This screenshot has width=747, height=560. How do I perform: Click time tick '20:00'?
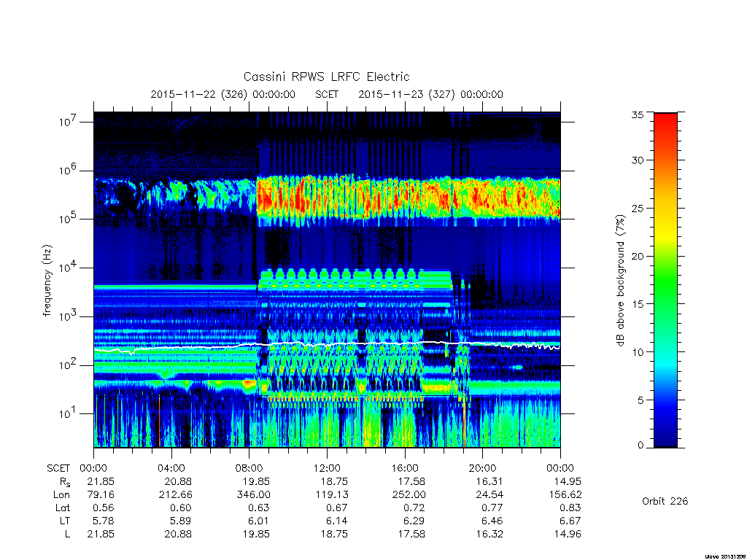483,468
